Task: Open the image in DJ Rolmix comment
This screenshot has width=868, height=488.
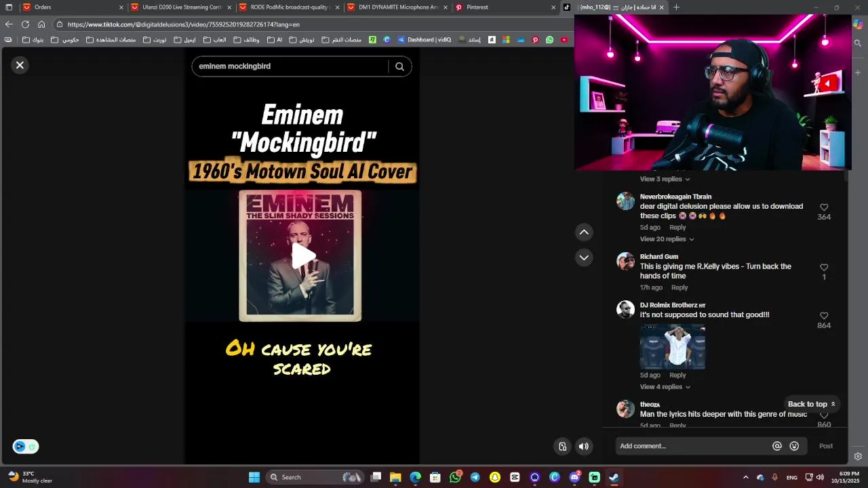Action: (x=672, y=346)
